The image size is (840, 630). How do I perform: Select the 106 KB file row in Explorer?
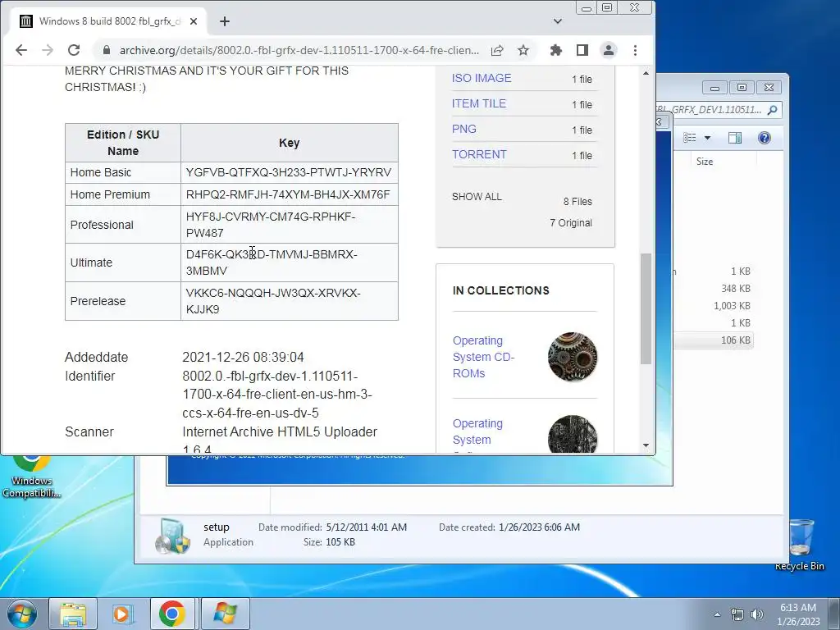point(714,340)
